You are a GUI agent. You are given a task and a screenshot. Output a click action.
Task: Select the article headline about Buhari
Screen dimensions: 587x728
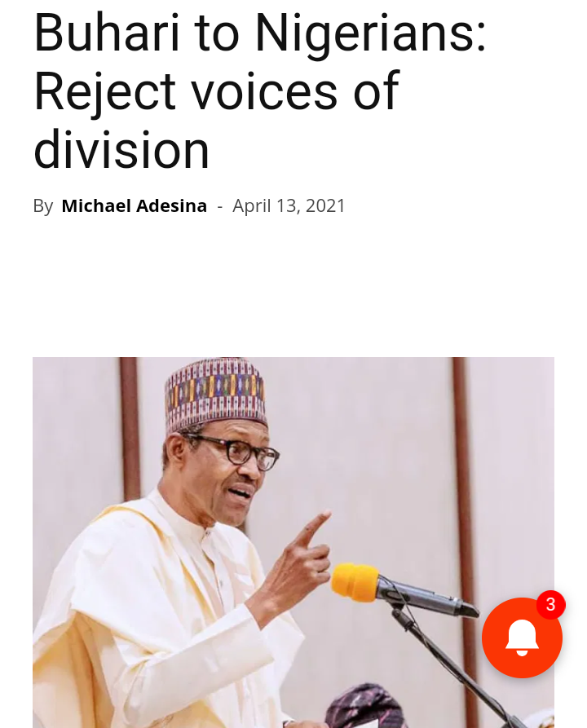pyautogui.click(x=260, y=91)
